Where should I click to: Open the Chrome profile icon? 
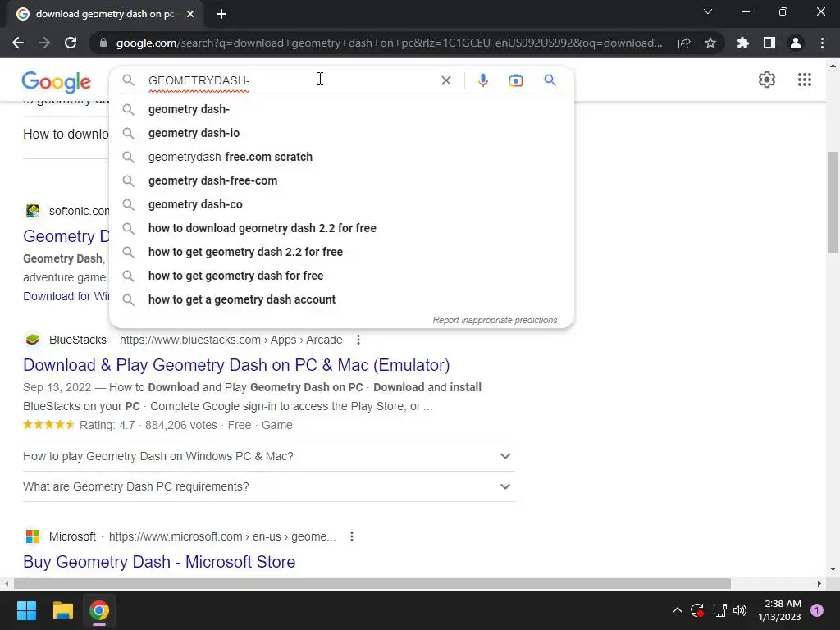[x=796, y=43]
